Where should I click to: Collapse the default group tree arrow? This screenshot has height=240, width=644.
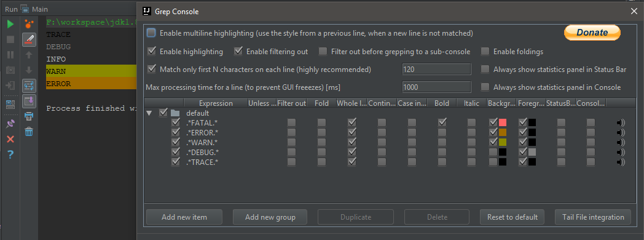[x=149, y=113]
